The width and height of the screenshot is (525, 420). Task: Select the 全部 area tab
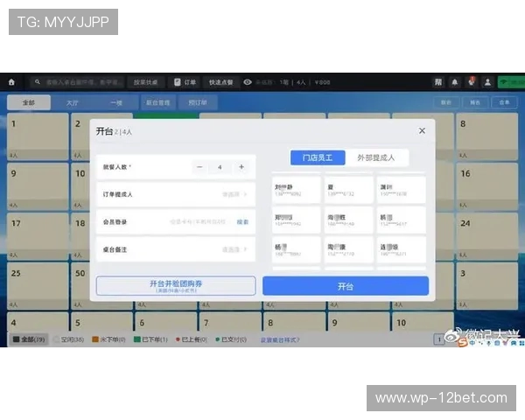coord(29,102)
